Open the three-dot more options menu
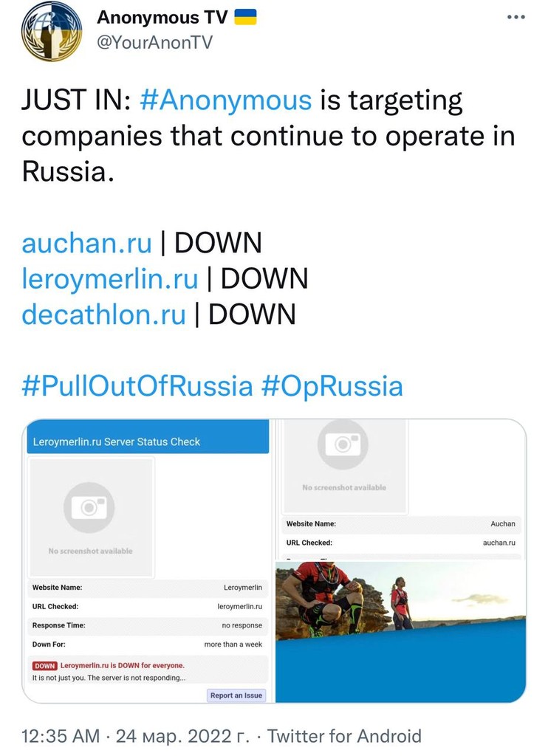The height and width of the screenshot is (756, 548). click(x=516, y=18)
